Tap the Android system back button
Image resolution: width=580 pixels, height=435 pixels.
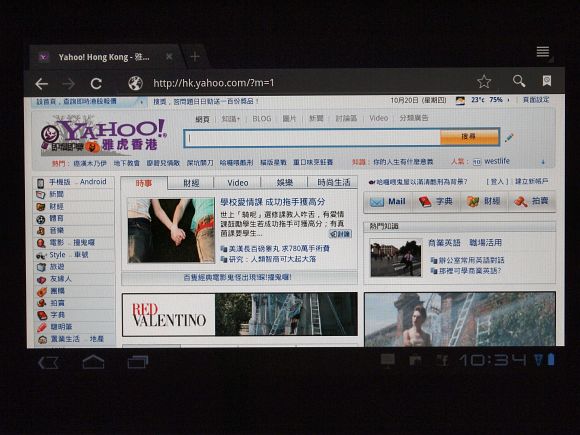[x=48, y=362]
